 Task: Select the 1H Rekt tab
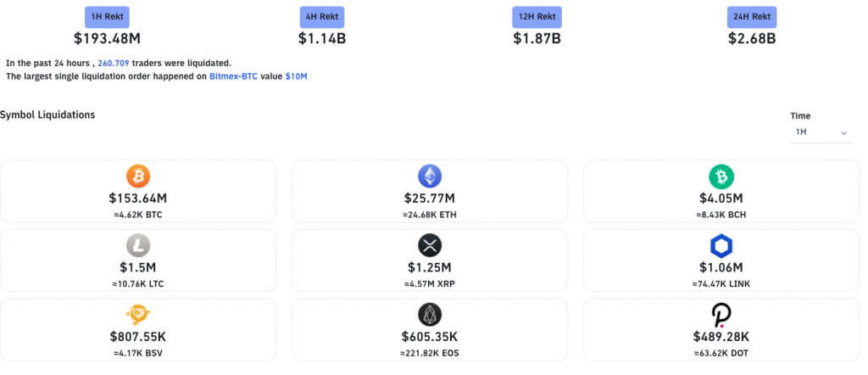click(x=109, y=17)
